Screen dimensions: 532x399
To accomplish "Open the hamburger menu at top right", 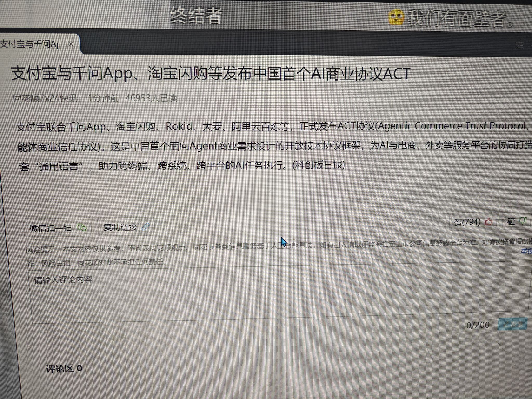I will click(x=520, y=46).
